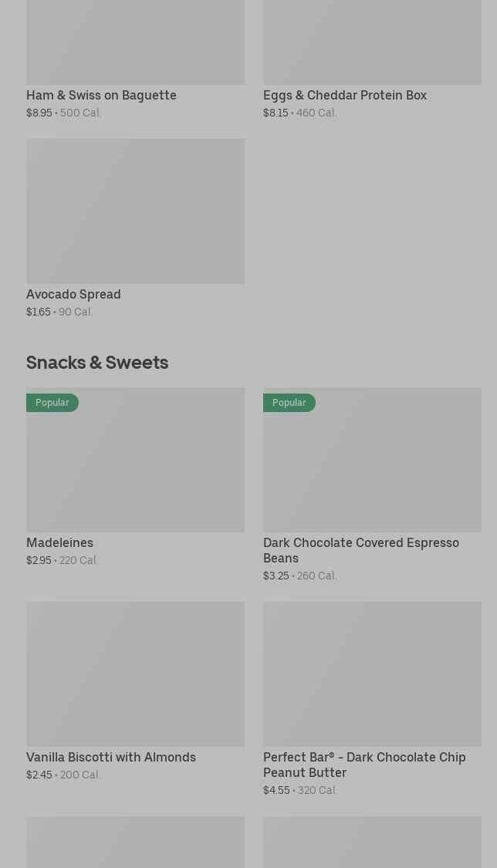Open Dark Chocolate Covered Espresso Beans title
The height and width of the screenshot is (868, 497).
pyautogui.click(x=360, y=549)
